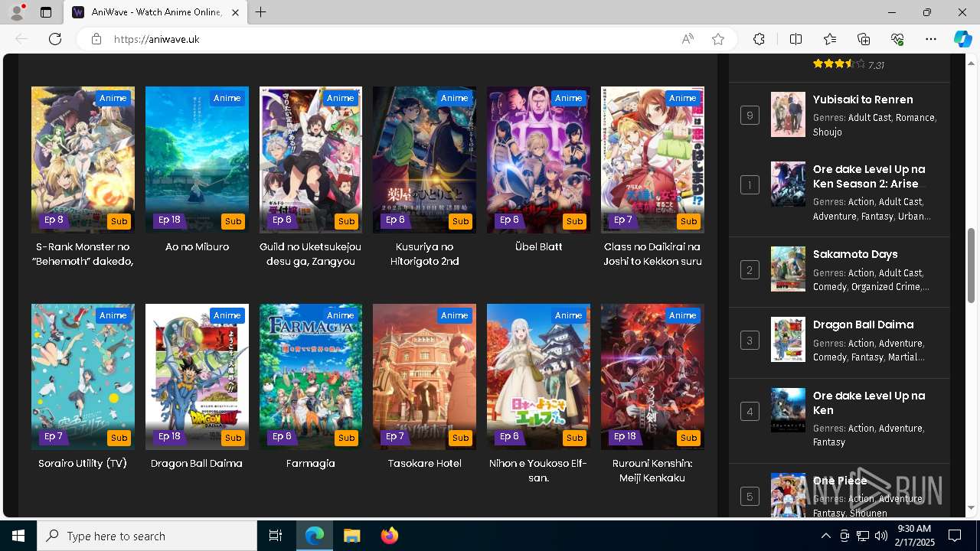
Task: Open Ore dake Level Up na Ken Season 2
Action: pyautogui.click(x=869, y=176)
